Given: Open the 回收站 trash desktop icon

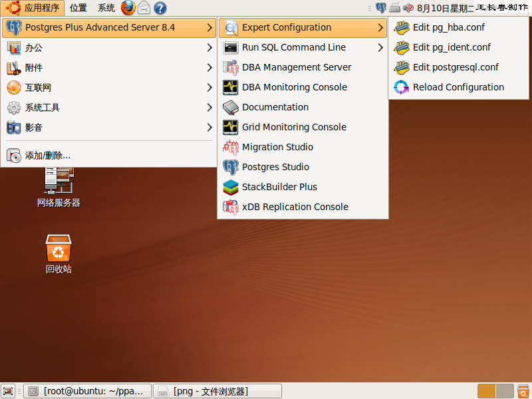Looking at the screenshot, I should pos(59,254).
